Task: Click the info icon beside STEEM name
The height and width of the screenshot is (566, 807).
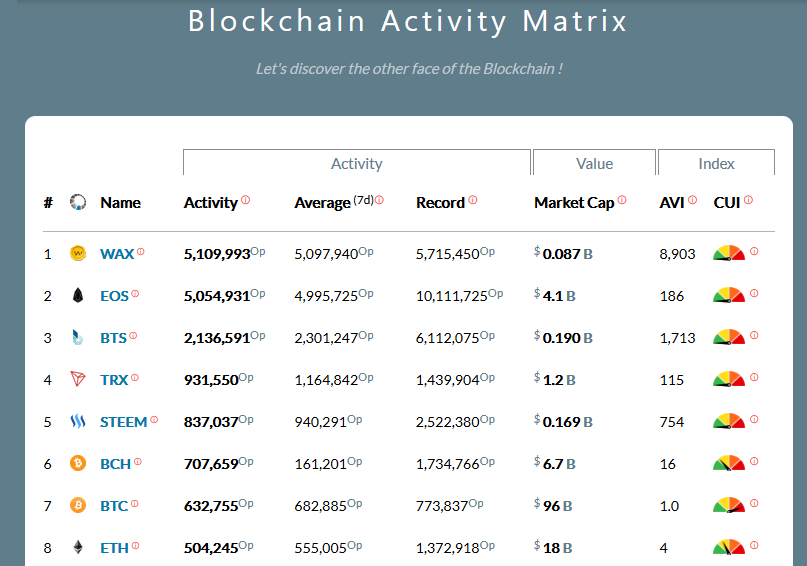Action: click(x=154, y=420)
